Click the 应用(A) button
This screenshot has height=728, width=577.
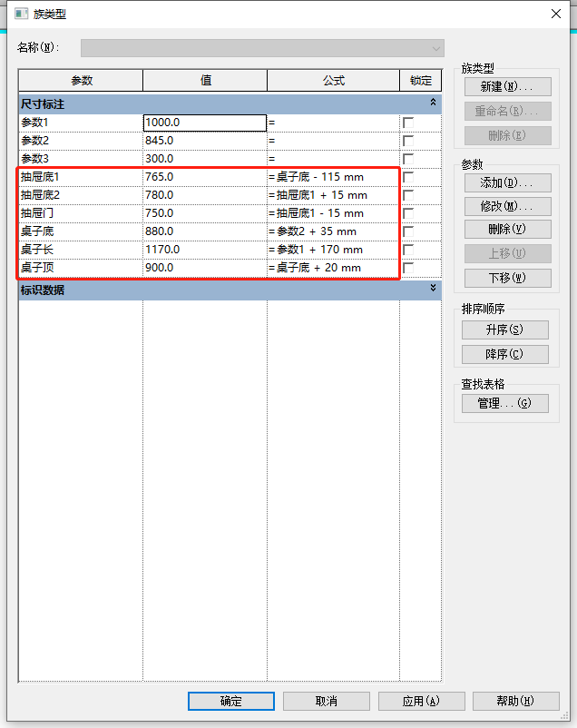(422, 701)
